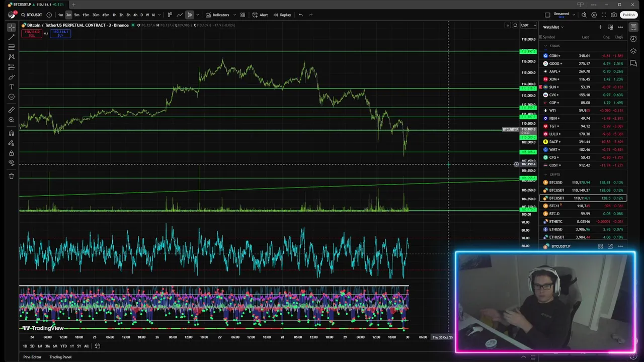Open the layout setup square icon
The image size is (644, 362).
[547, 15]
